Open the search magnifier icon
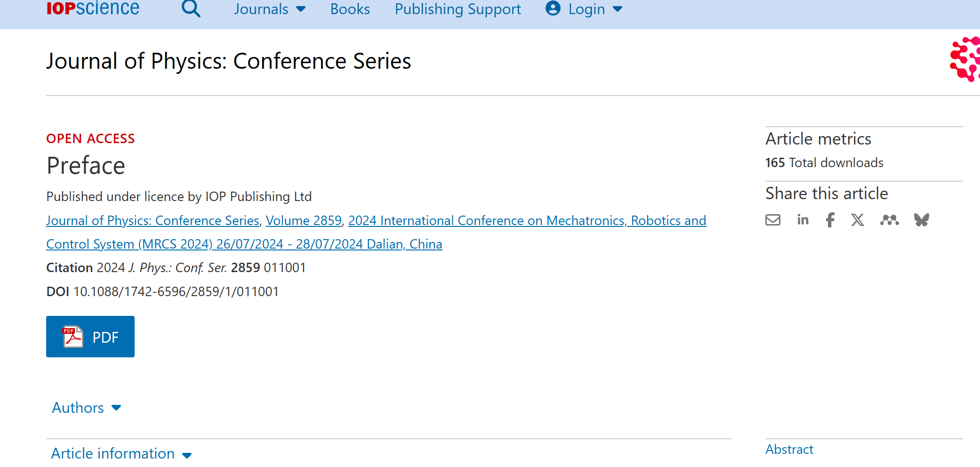 pos(191,8)
